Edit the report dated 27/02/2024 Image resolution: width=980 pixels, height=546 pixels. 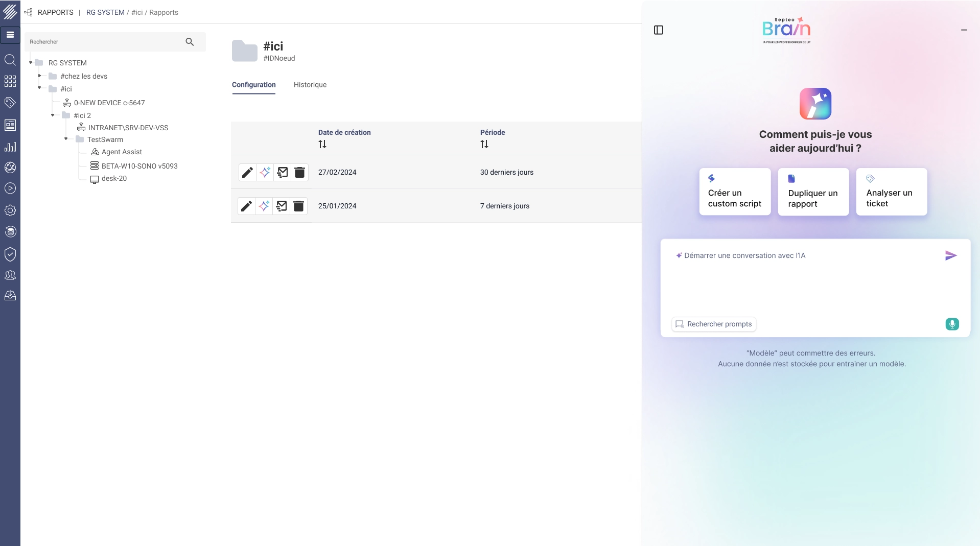(x=247, y=172)
